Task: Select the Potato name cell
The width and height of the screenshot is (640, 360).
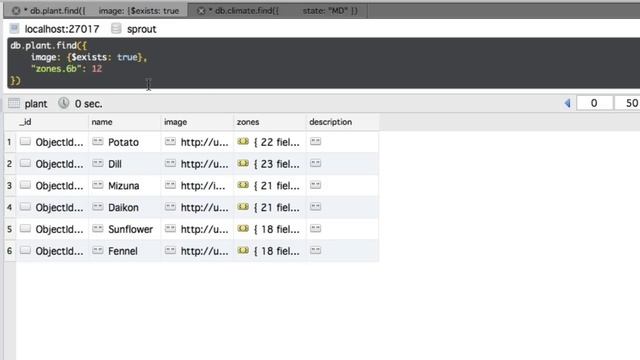Action: [x=123, y=142]
